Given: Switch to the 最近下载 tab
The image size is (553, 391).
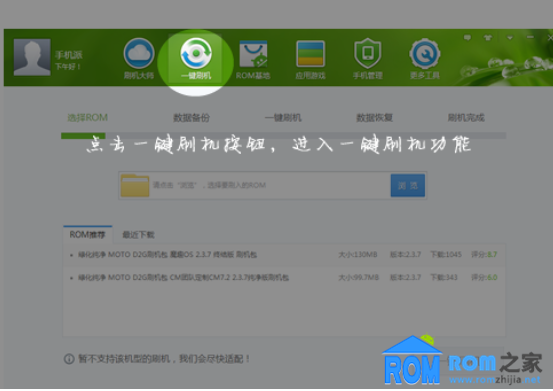Looking at the screenshot, I should point(138,235).
